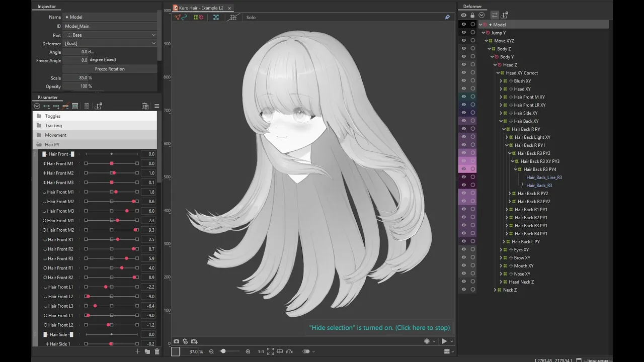Click the Hair Side 1 parameter slider

pos(111,344)
